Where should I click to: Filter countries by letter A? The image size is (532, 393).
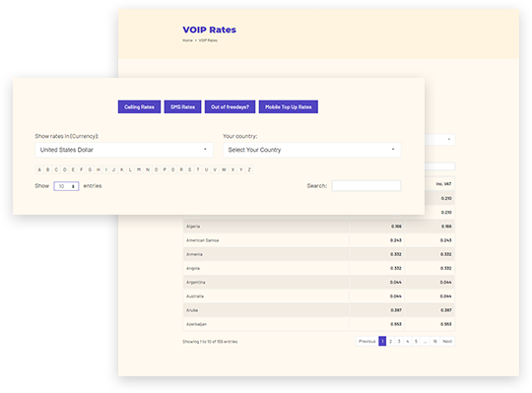[x=39, y=169]
